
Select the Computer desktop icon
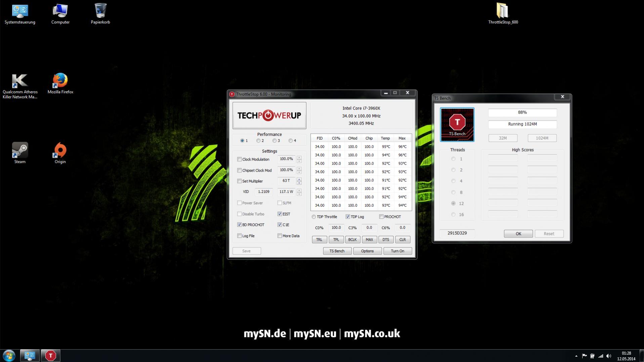coord(60,14)
